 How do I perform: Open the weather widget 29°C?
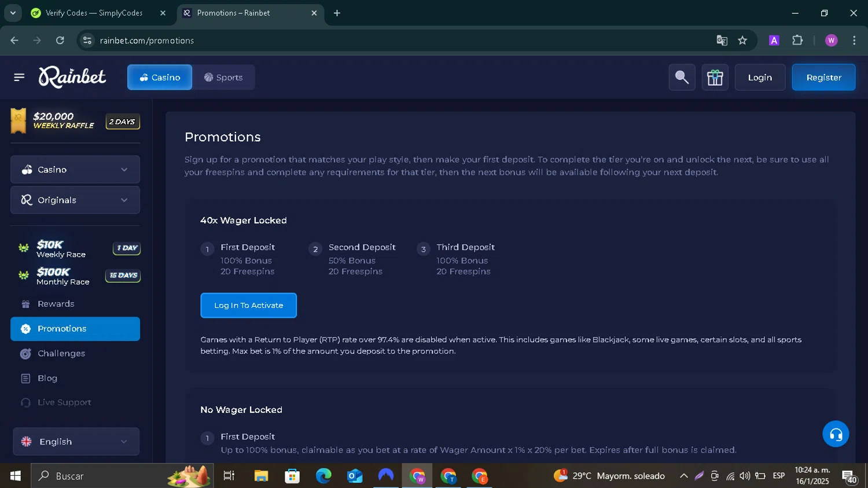609,476
